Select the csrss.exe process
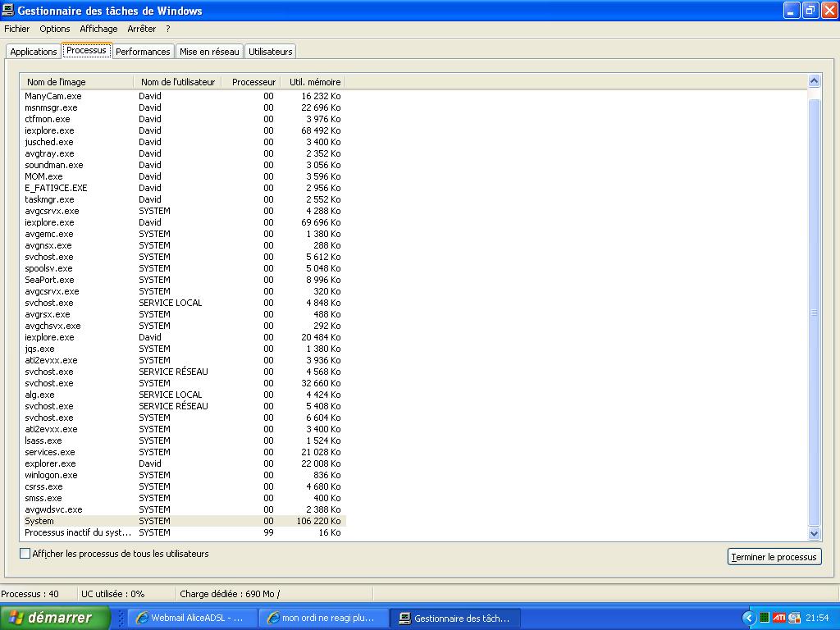Viewport: 840px width, 630px height. point(183,486)
